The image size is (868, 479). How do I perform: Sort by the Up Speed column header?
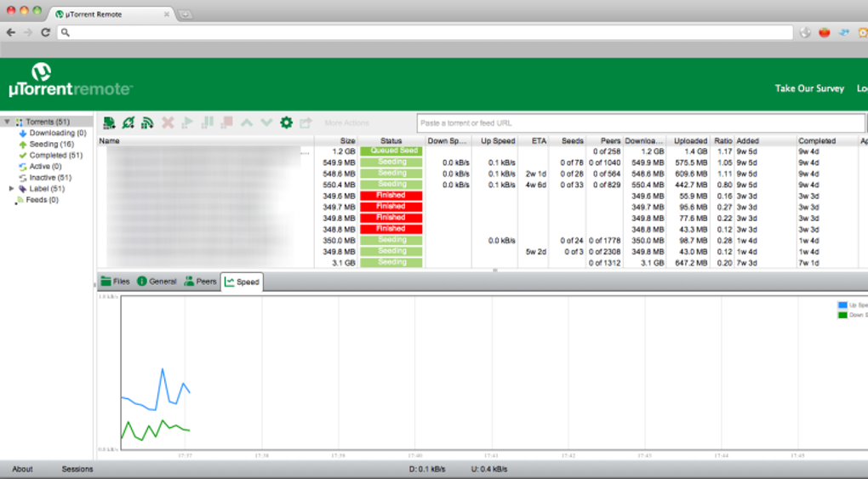tap(495, 141)
